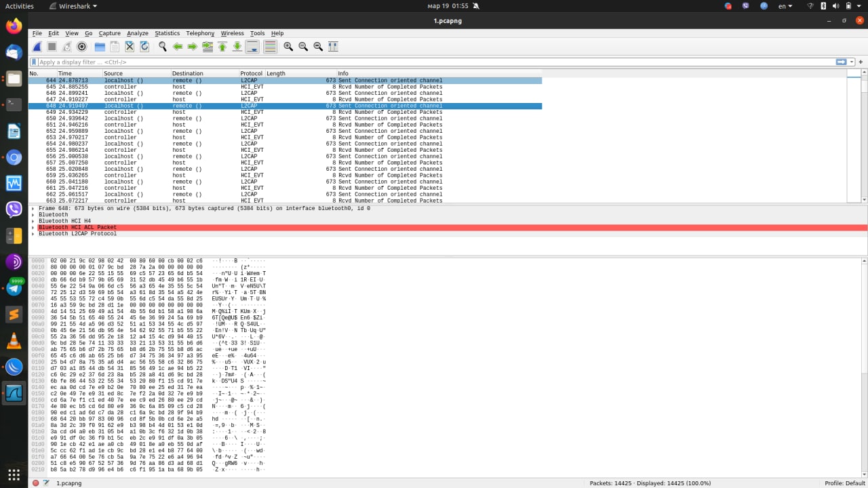Zoom in main window text icon
Screen dimensions: 868x488
tap(288, 47)
